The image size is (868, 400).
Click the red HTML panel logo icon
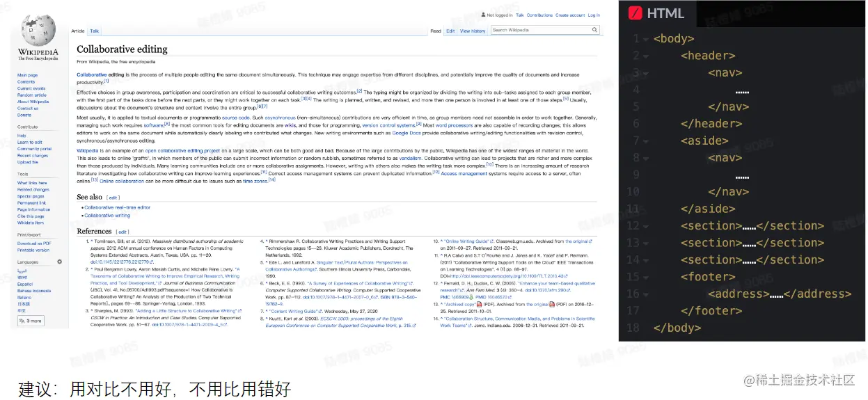tap(635, 13)
